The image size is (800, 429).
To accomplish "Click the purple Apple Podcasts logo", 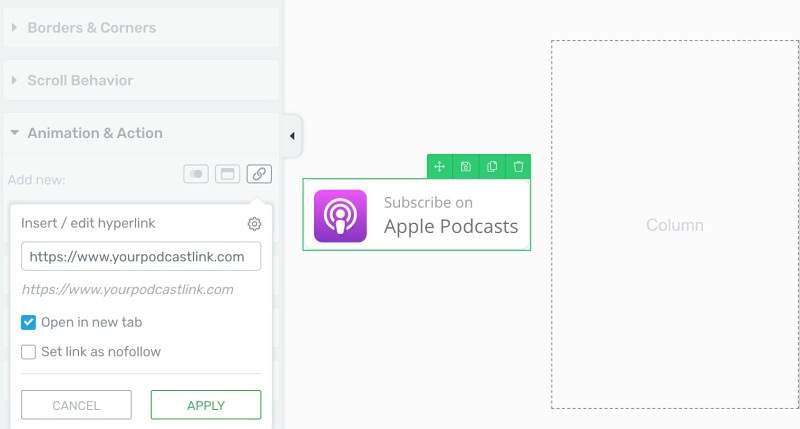I will [340, 216].
